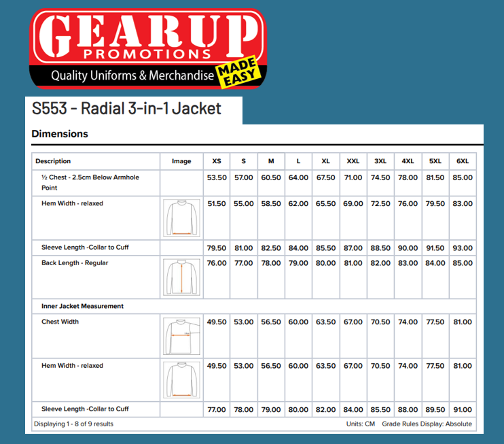Open the Back Length jacket diagram
The height and width of the screenshot is (444, 504).
pos(182,277)
